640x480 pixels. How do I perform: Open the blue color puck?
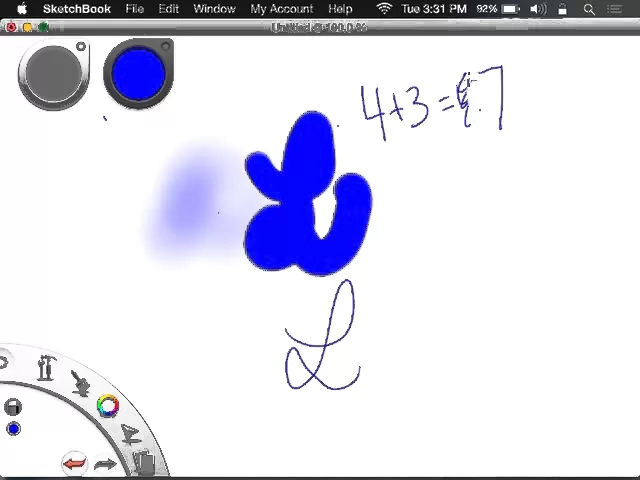(138, 74)
